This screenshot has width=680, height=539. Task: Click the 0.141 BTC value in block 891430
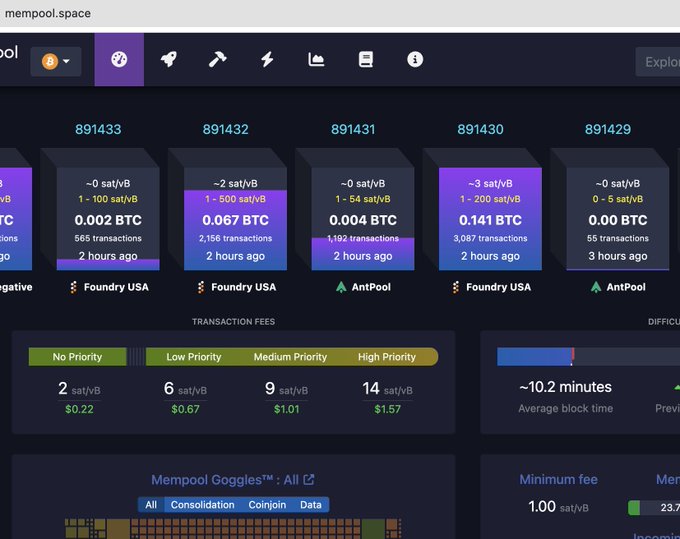click(x=490, y=220)
